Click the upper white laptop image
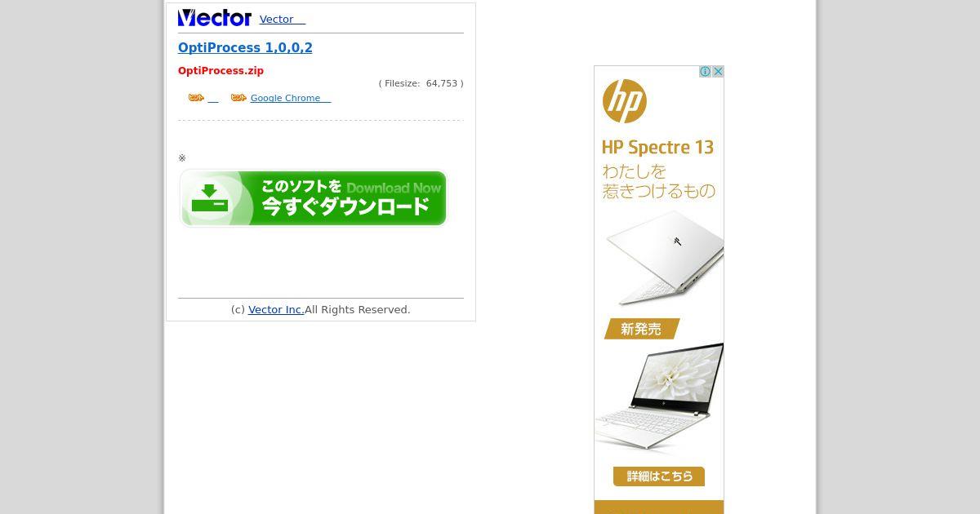Image resolution: width=980 pixels, height=514 pixels. (664, 257)
